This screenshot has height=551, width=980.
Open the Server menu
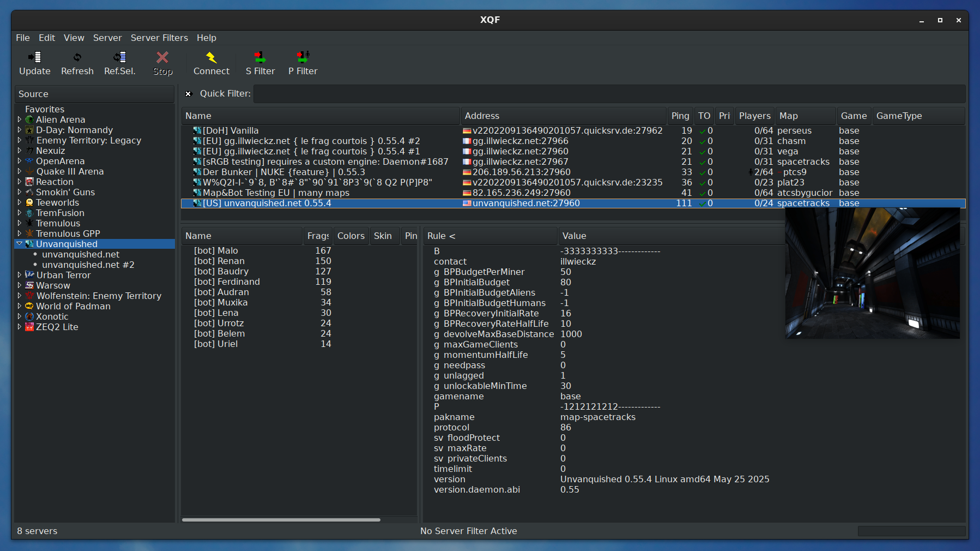[107, 38]
